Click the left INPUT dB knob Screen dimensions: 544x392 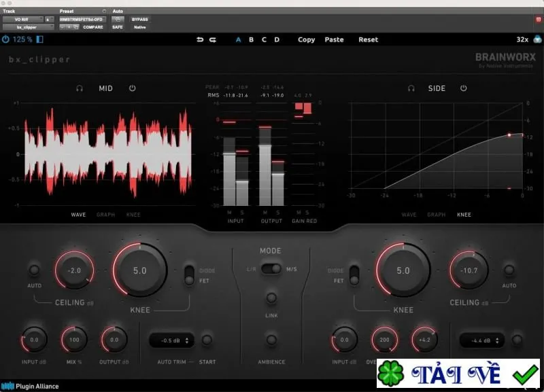tap(34, 340)
